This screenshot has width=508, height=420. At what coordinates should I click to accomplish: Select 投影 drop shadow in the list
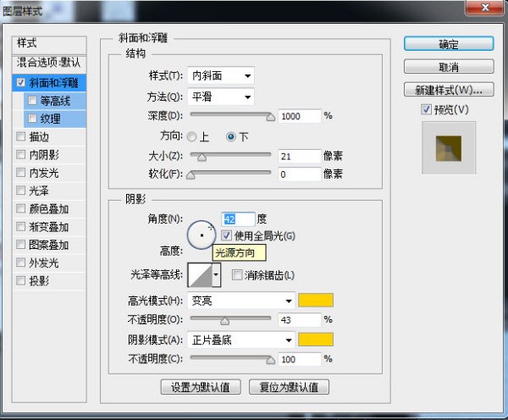click(x=39, y=281)
